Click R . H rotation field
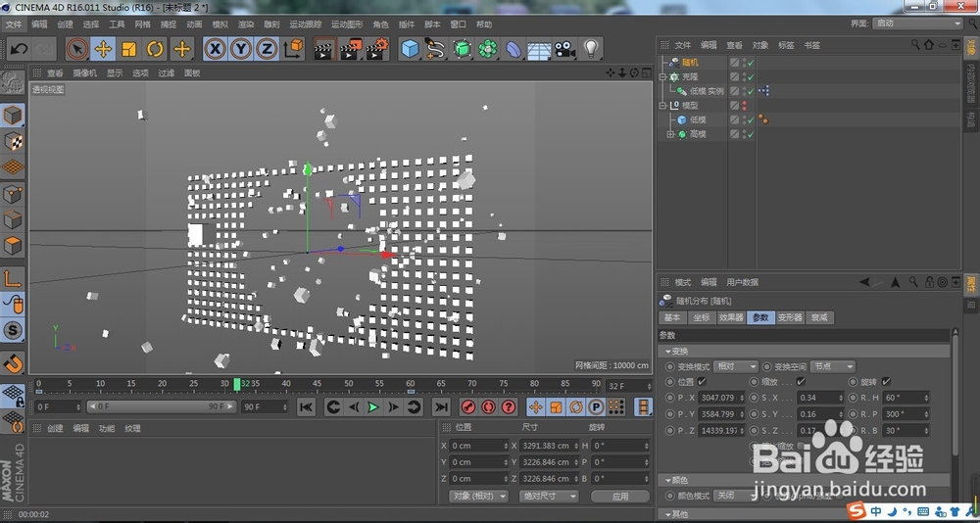The image size is (980, 523). pyautogui.click(x=905, y=398)
